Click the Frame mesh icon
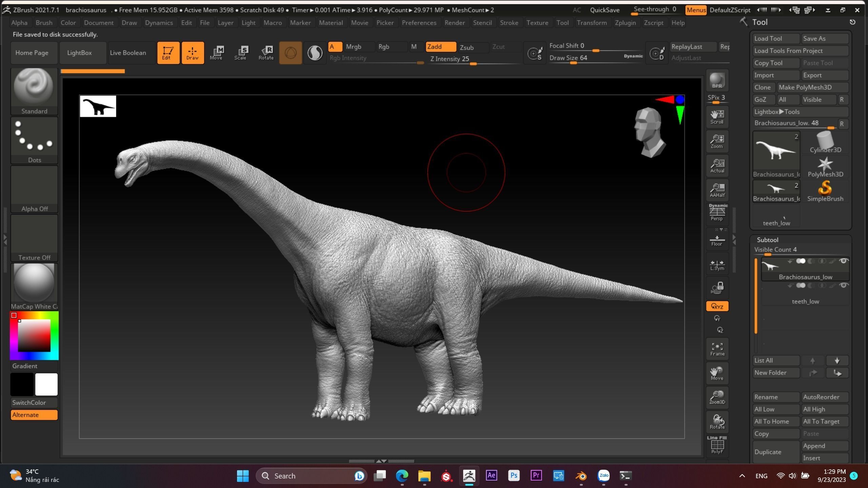The width and height of the screenshot is (868, 488). pos(717,349)
